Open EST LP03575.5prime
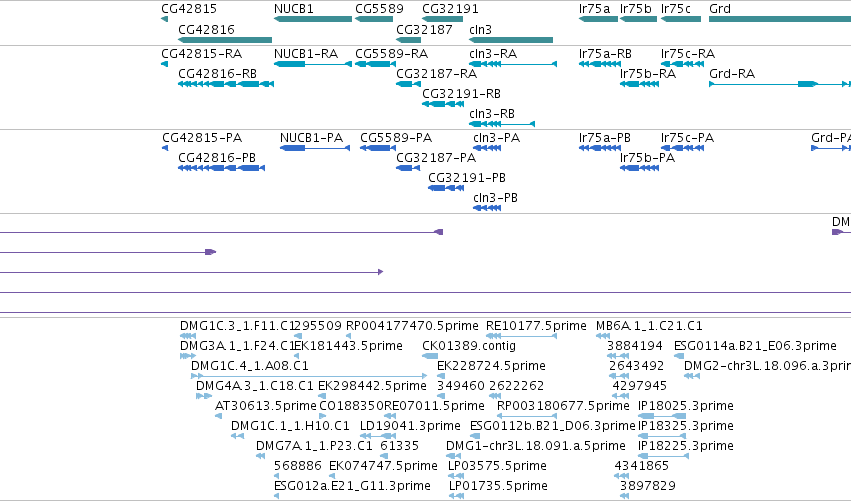 (x=497, y=466)
